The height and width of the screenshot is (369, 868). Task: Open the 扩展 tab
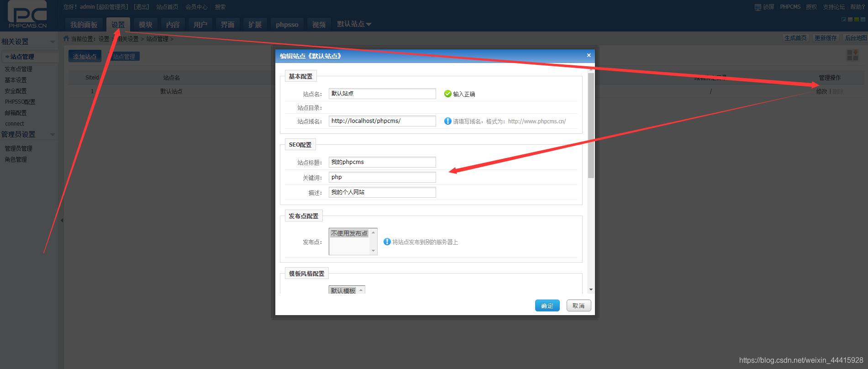255,25
